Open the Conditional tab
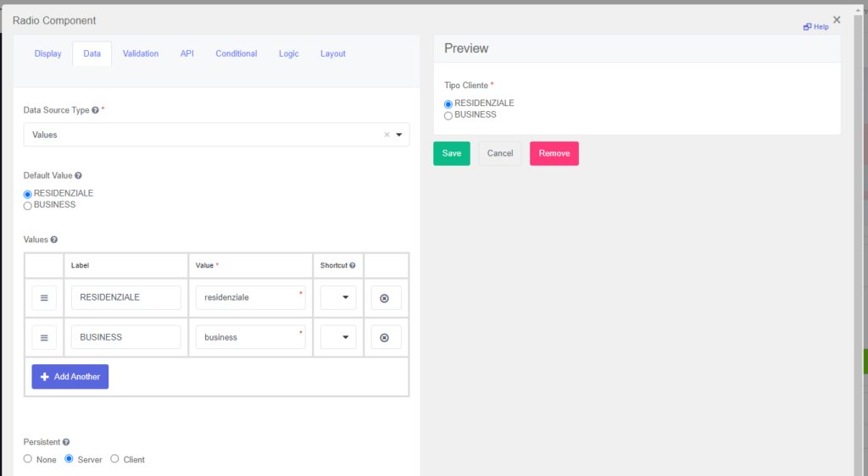 pos(236,53)
